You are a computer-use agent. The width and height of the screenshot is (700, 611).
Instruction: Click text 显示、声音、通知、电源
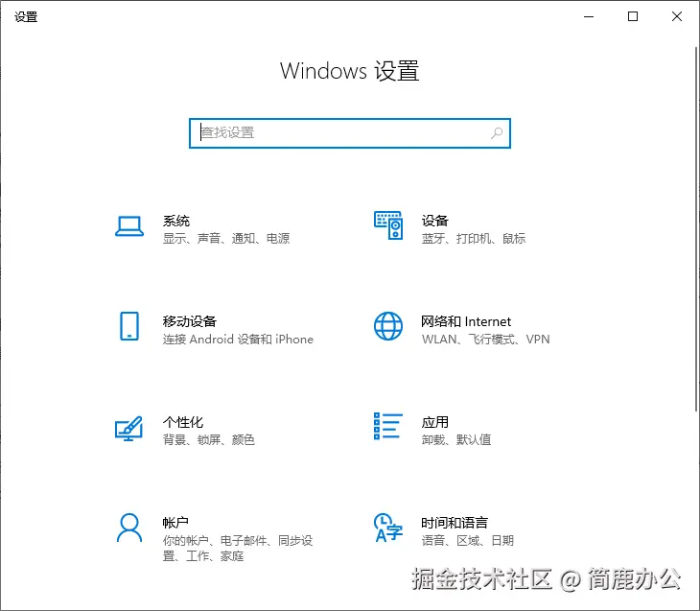point(226,239)
